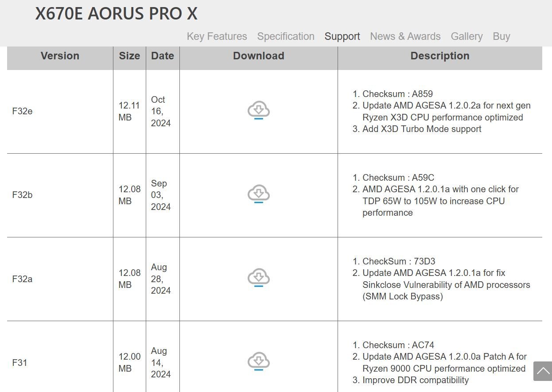Click the X670E AORUS PRO X title

(117, 14)
